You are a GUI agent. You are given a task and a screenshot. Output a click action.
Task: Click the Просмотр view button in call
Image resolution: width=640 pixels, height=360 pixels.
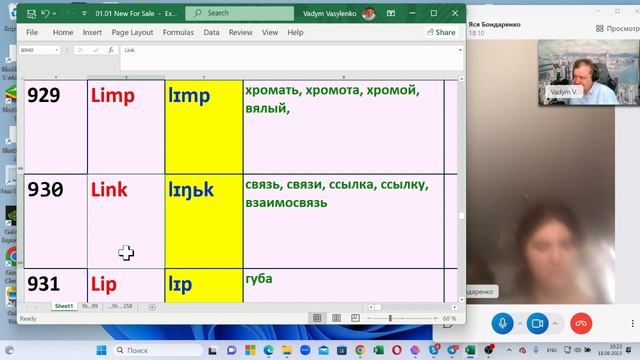(x=618, y=29)
